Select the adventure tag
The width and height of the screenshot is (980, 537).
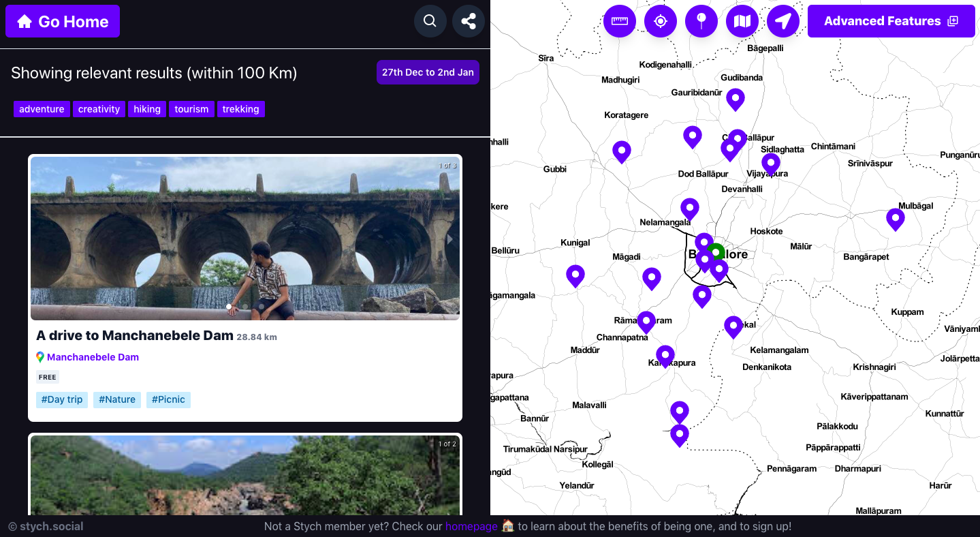(x=42, y=109)
